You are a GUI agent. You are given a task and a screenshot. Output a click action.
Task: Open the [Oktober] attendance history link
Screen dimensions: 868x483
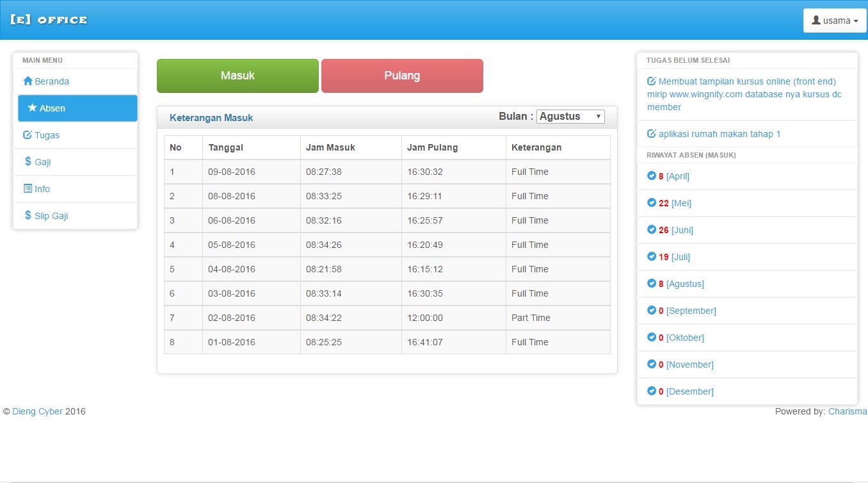pos(685,338)
